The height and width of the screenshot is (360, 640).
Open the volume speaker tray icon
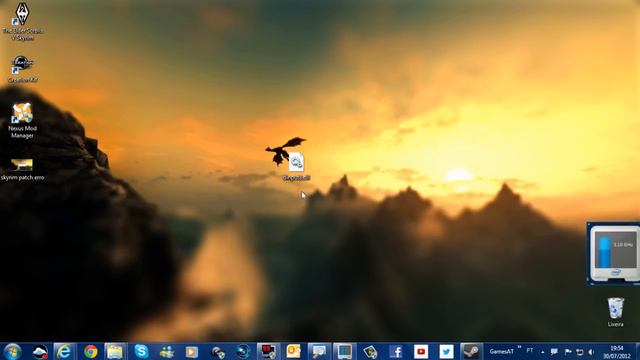click(591, 352)
